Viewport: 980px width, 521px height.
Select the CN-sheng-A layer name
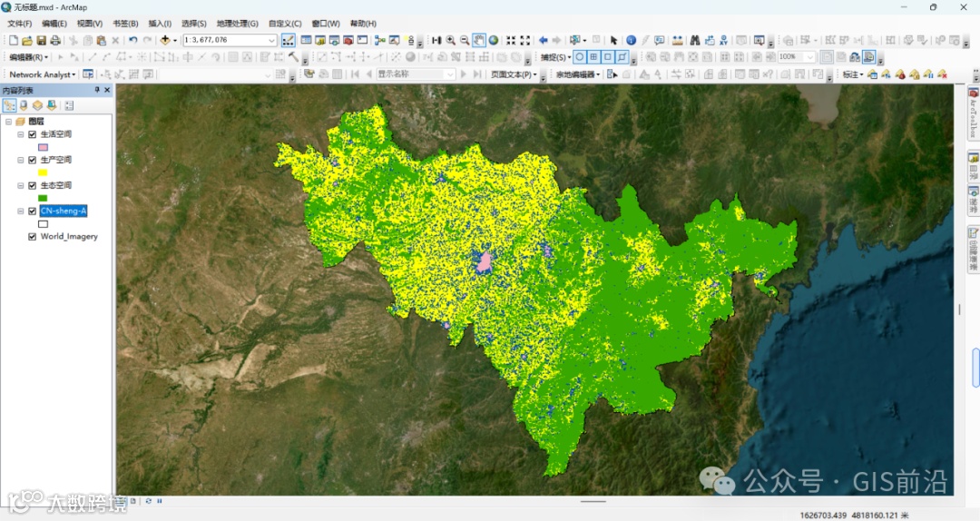tap(64, 211)
